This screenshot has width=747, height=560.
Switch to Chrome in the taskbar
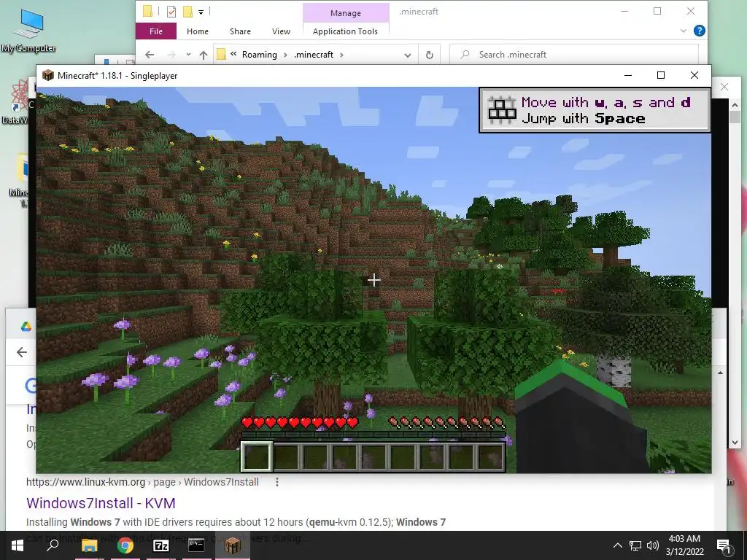(125, 545)
